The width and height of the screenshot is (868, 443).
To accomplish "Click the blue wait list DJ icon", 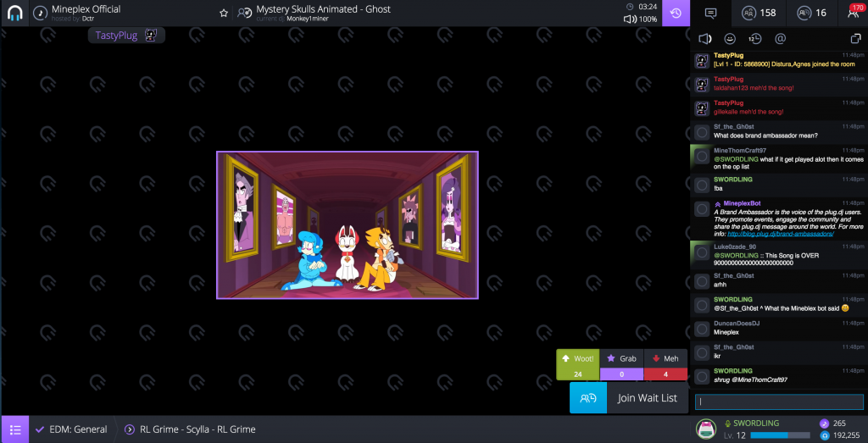I will tap(588, 397).
